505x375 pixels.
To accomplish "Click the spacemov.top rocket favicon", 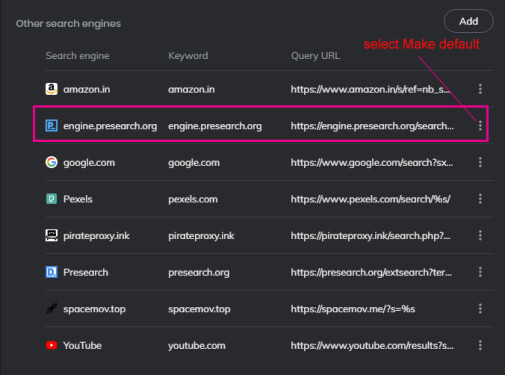I will click(51, 309).
